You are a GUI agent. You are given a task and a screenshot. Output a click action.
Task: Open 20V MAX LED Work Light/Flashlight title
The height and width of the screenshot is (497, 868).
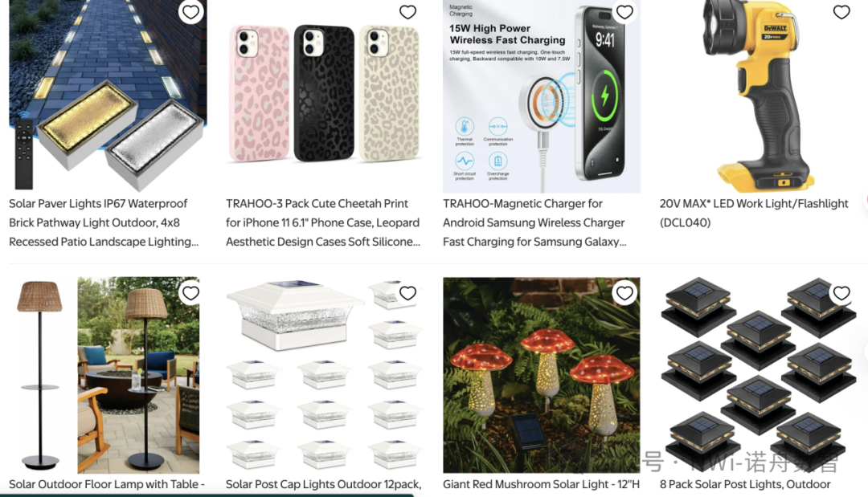tap(754, 213)
